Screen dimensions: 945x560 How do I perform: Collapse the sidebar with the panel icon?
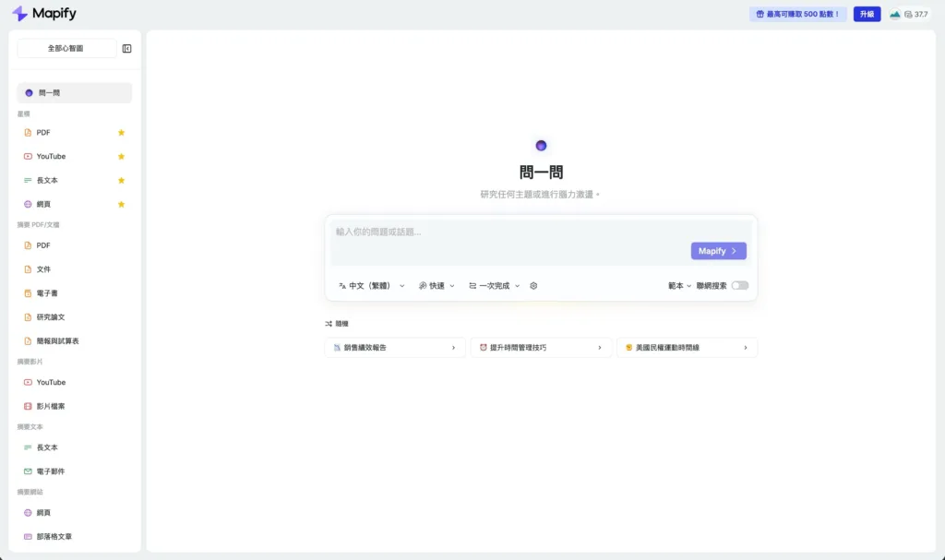point(126,48)
